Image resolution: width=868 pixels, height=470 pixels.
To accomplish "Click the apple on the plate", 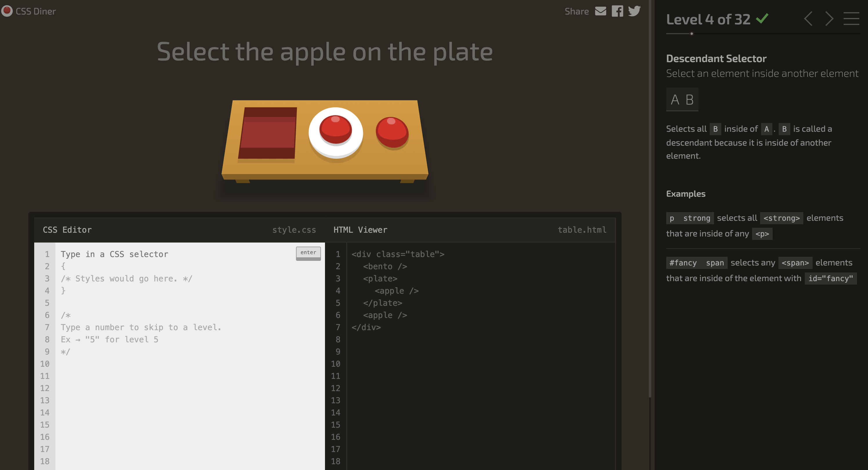I will (x=335, y=130).
